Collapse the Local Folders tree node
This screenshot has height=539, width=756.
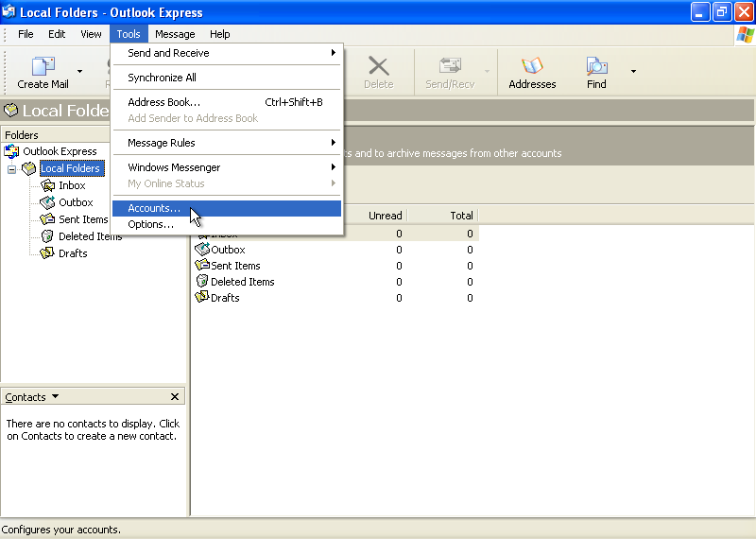coord(11,169)
